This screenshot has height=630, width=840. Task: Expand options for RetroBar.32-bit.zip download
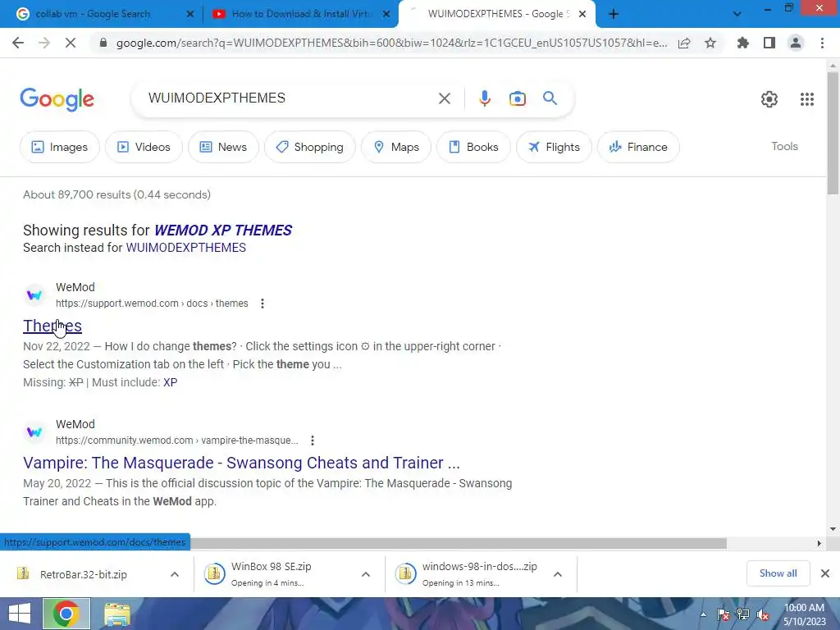click(175, 574)
